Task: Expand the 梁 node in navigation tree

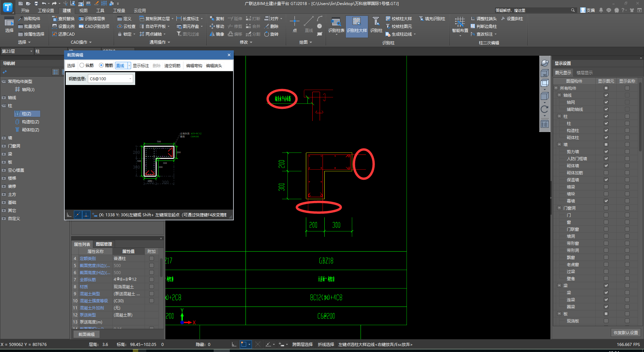Action: pos(4,154)
